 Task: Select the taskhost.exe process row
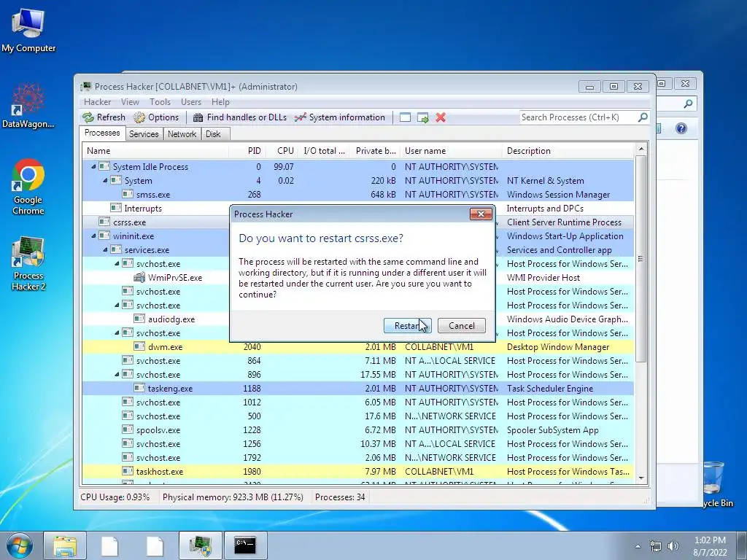click(x=358, y=472)
